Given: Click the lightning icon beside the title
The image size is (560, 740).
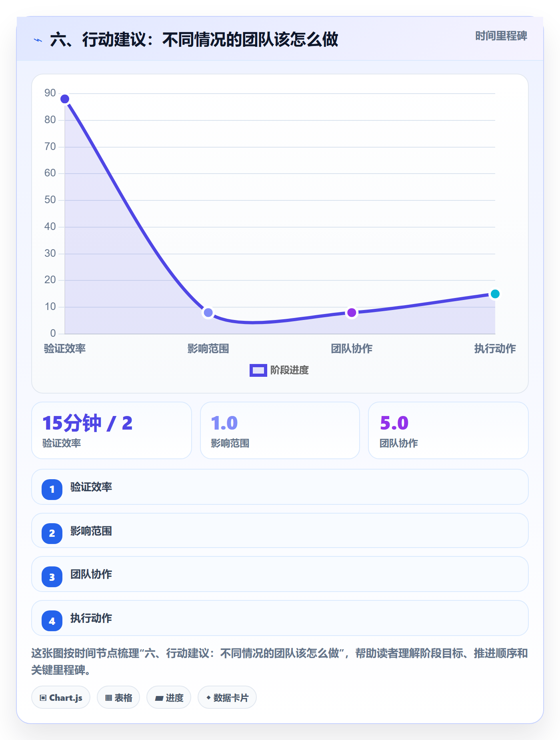Looking at the screenshot, I should pos(38,40).
